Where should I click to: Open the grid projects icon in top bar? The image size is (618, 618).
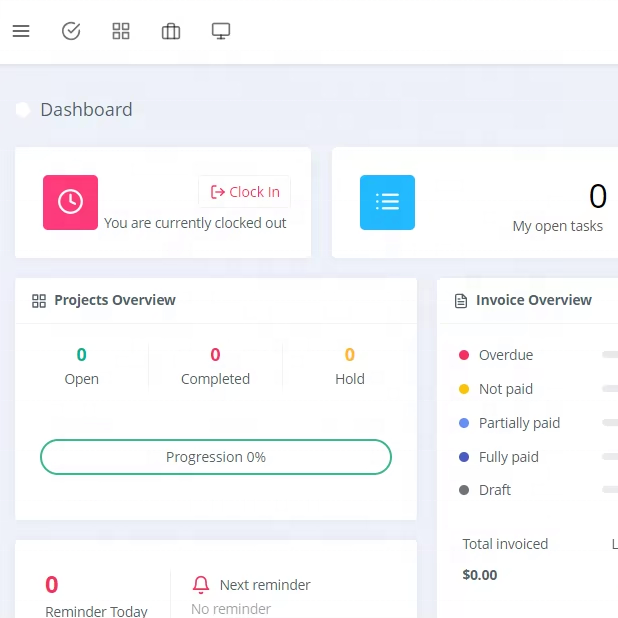(121, 31)
